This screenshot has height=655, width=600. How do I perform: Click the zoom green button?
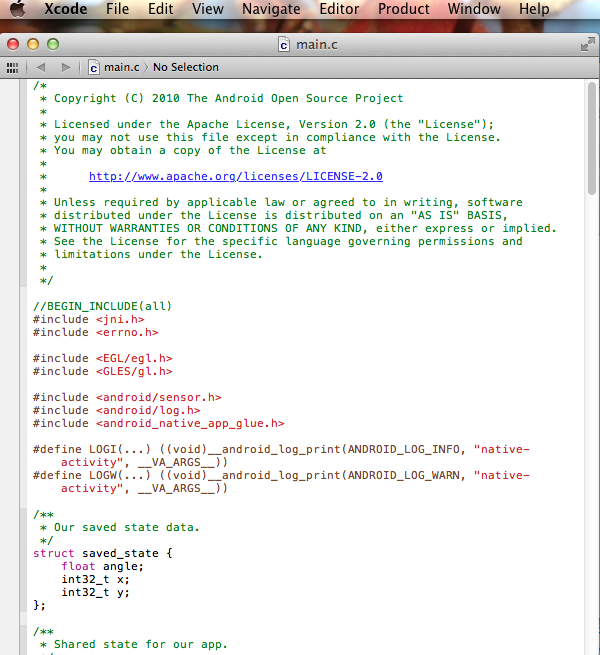point(53,44)
